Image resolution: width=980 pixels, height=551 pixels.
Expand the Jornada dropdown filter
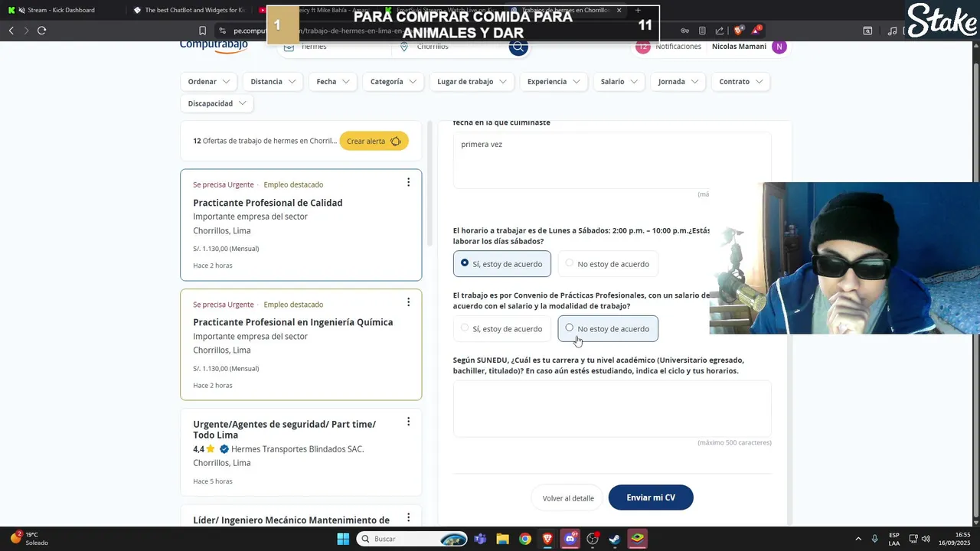pos(678,82)
